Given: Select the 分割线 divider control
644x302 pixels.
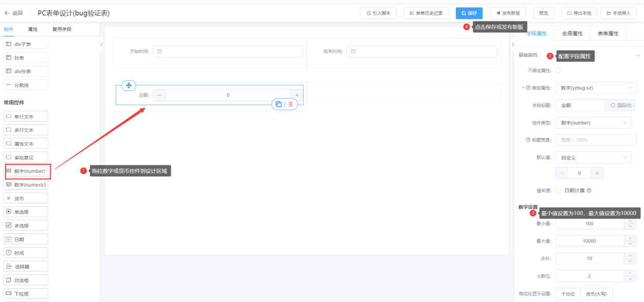Looking at the screenshot, I should pos(26,85).
